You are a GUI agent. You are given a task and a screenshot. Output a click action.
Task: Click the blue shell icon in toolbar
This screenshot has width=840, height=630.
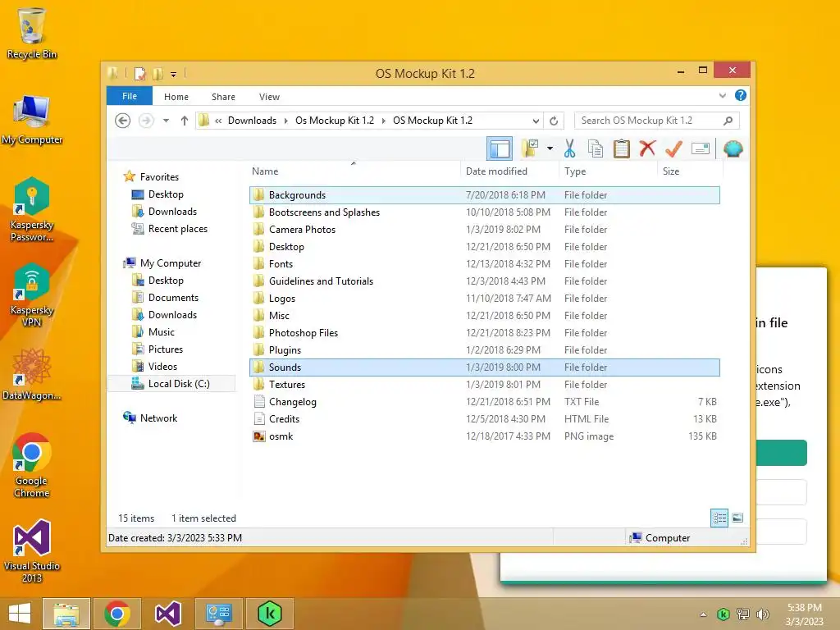click(x=733, y=149)
